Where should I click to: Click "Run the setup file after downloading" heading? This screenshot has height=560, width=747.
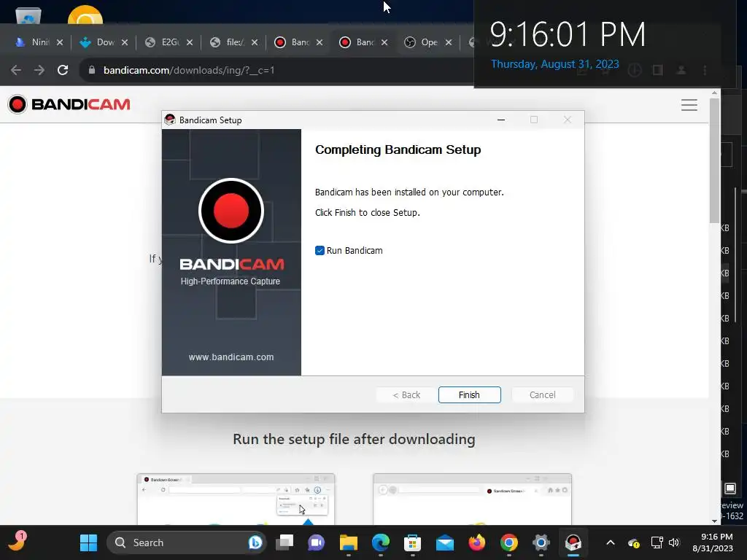point(354,439)
